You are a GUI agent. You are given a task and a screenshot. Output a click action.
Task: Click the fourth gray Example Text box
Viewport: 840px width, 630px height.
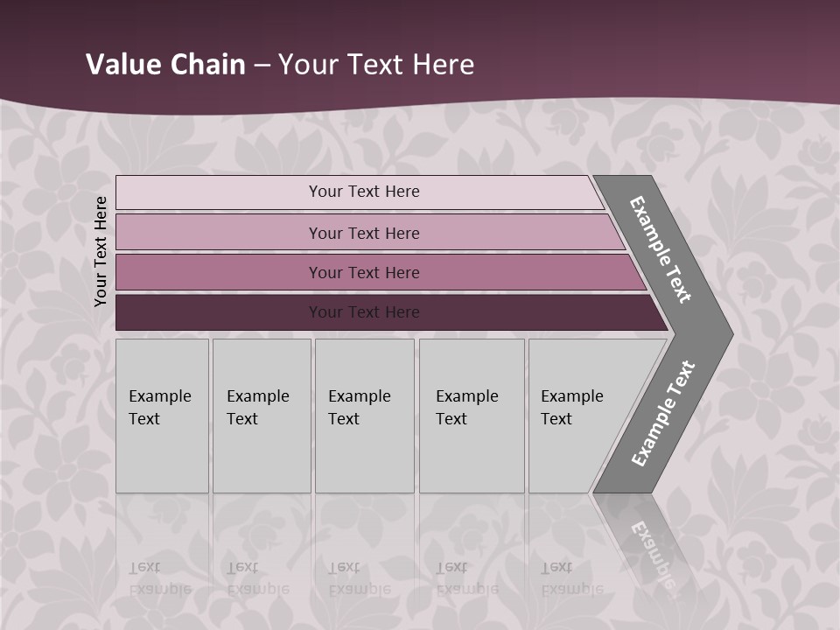click(x=472, y=416)
